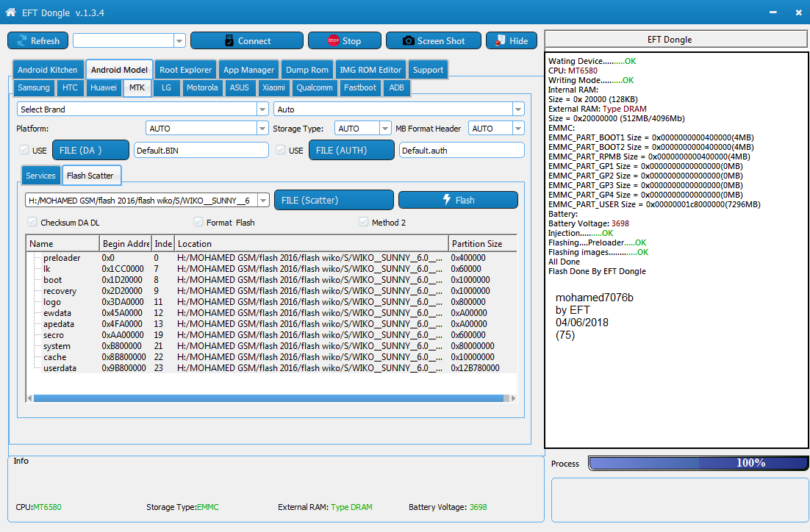Select the ASUS tab
The height and width of the screenshot is (532, 810).
[x=239, y=87]
